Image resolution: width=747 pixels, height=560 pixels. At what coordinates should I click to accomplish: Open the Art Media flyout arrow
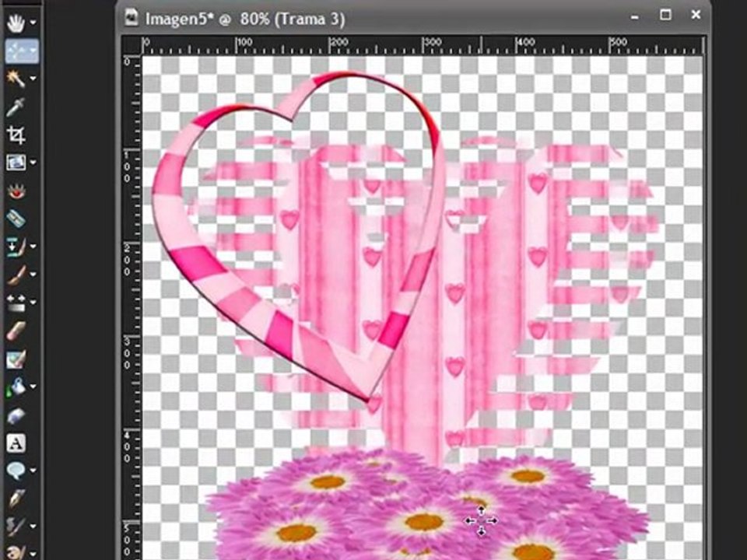[x=33, y=554]
